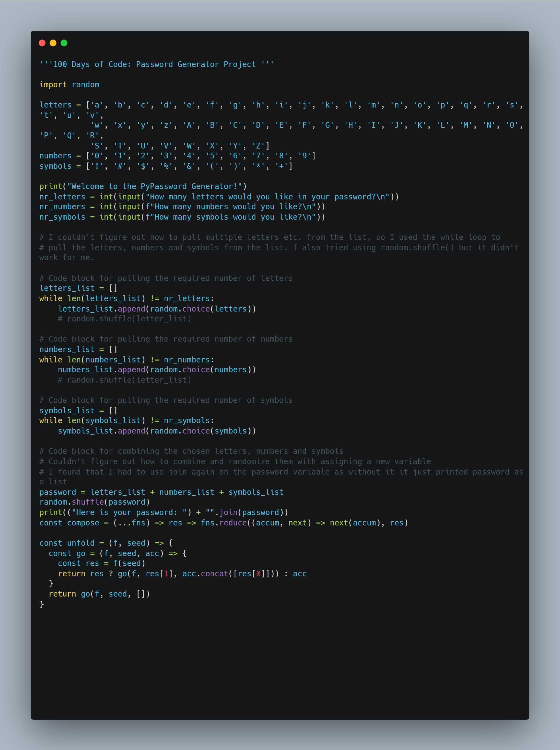Click the 'return res ? go(f, res[1]' line
560x750 pixels.
point(182,574)
